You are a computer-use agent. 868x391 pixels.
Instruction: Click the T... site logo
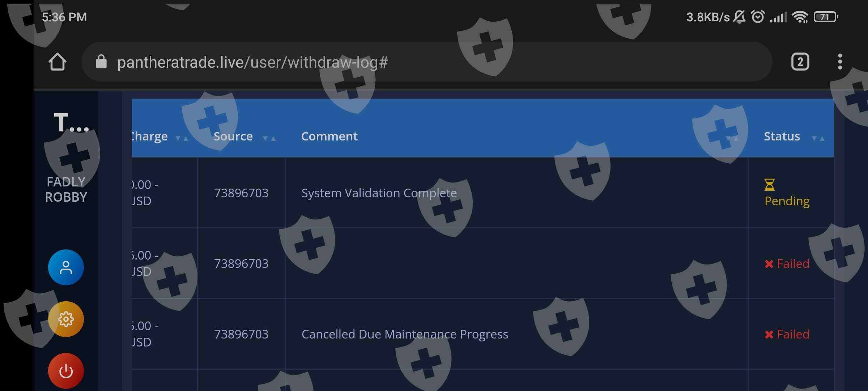pyautogui.click(x=71, y=123)
